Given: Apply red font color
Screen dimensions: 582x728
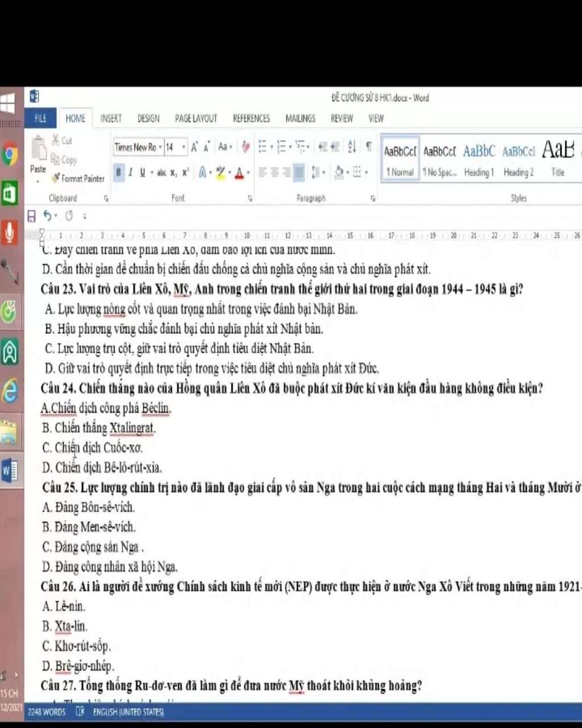Looking at the screenshot, I should pyautogui.click(x=239, y=172).
